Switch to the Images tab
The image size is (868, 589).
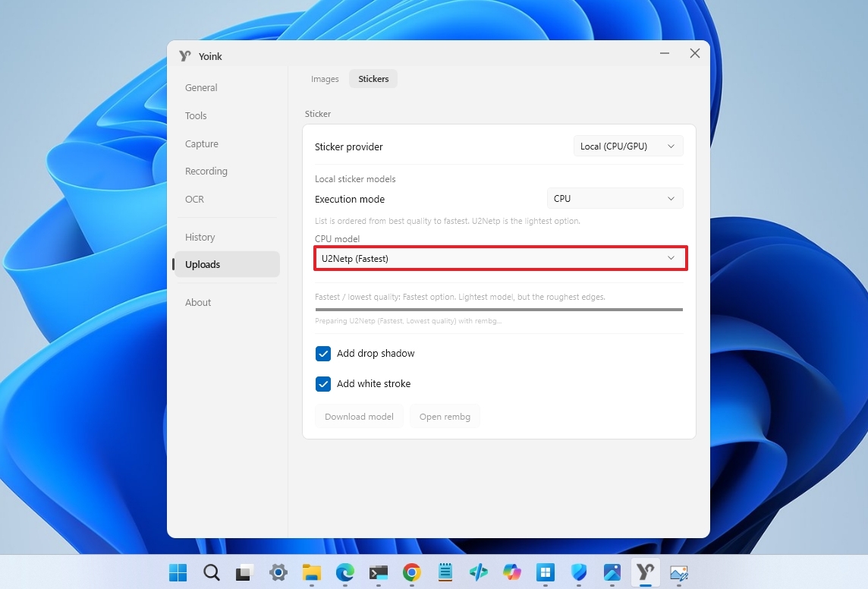pyautogui.click(x=325, y=79)
